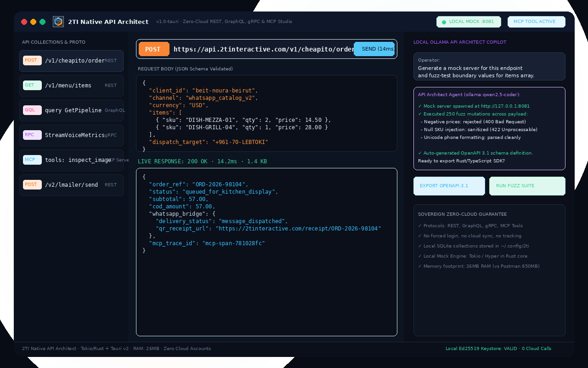Click the MCP TOOL ACTIVE badge
Viewport: 588px width, 368px height.
pos(537,22)
